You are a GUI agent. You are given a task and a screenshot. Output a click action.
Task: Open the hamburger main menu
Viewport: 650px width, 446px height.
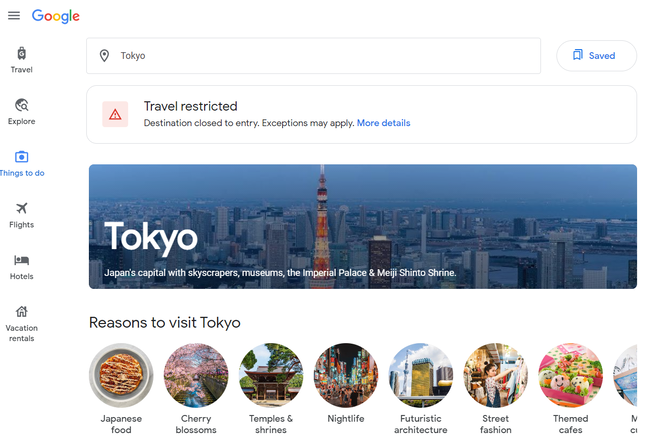tap(14, 16)
